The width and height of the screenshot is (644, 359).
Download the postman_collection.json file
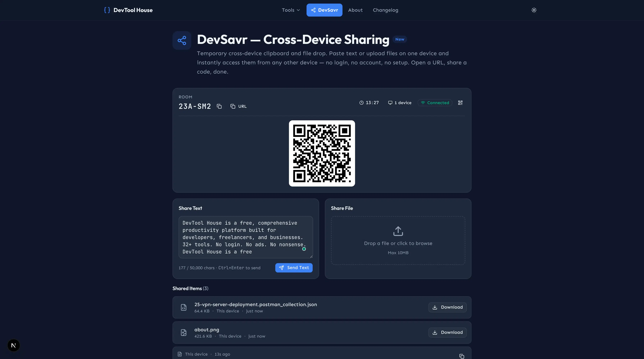pyautogui.click(x=447, y=307)
